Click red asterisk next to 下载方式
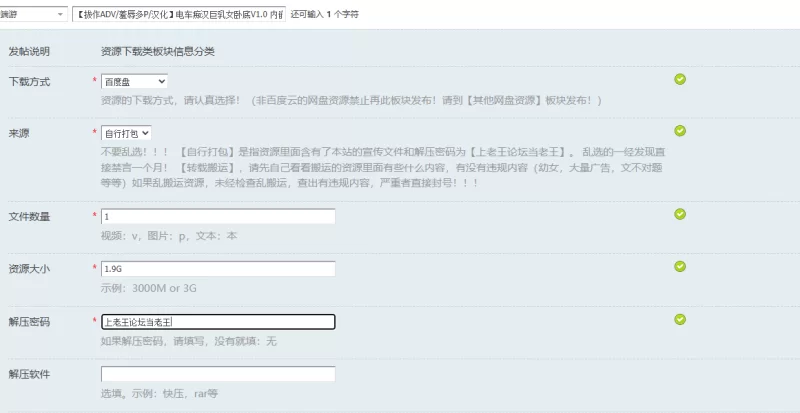 (x=94, y=81)
